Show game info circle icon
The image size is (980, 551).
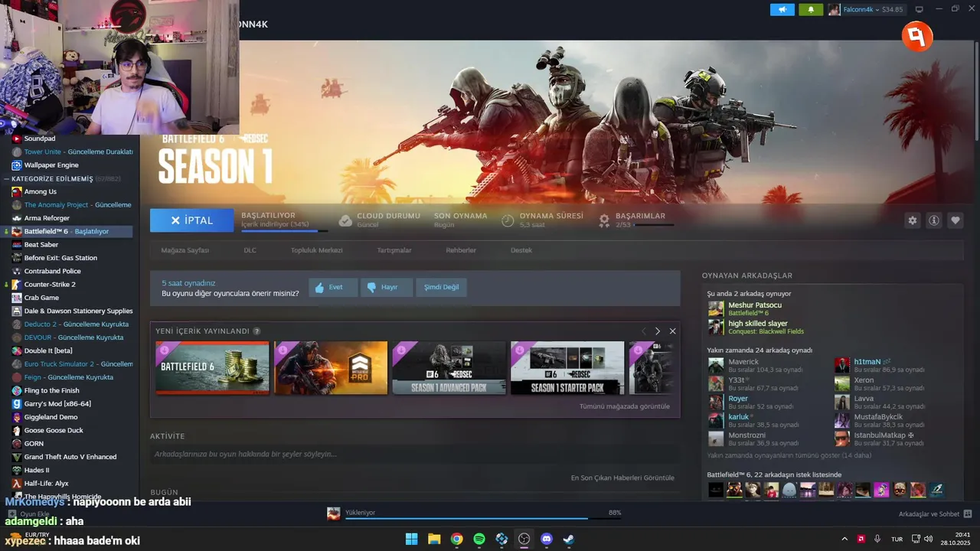[933, 220]
